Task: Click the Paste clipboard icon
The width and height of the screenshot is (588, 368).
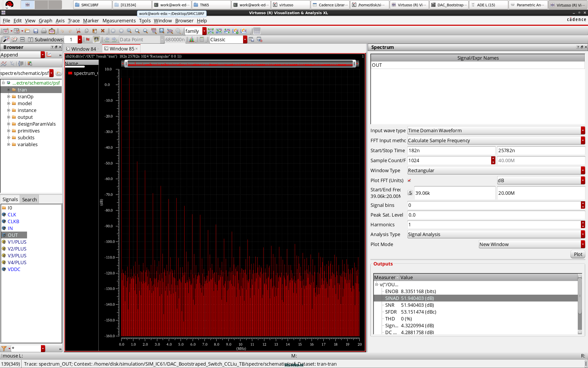Action: click(94, 31)
